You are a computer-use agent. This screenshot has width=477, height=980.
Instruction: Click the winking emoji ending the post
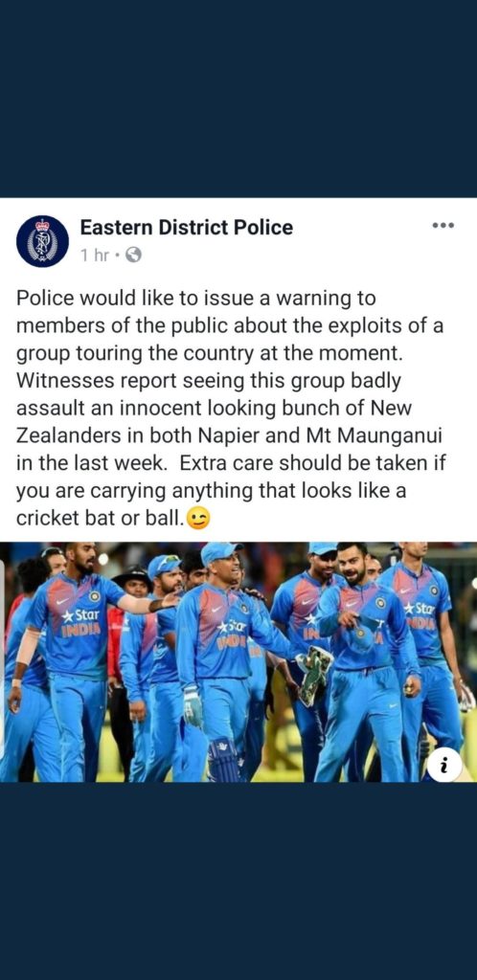click(198, 520)
